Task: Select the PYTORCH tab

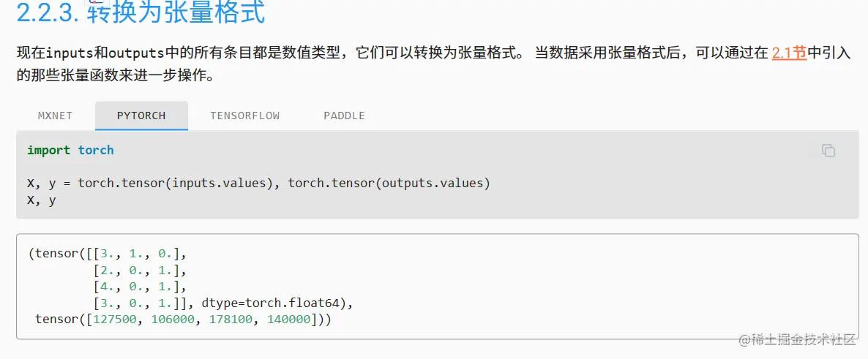Action: [x=141, y=116]
